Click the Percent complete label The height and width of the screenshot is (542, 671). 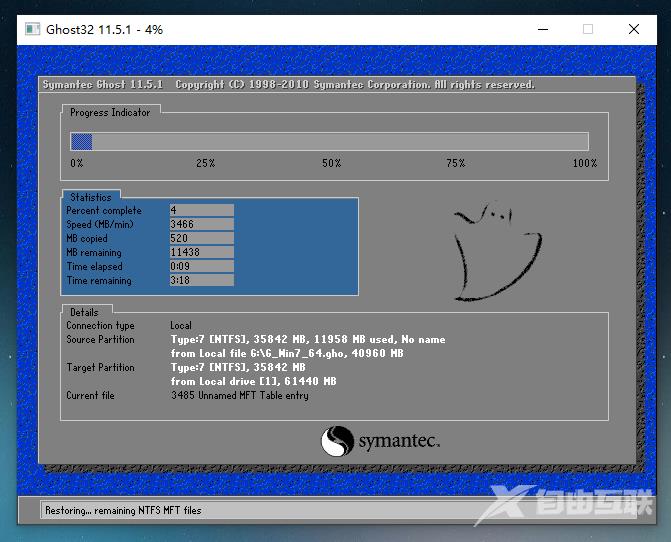tap(104, 210)
